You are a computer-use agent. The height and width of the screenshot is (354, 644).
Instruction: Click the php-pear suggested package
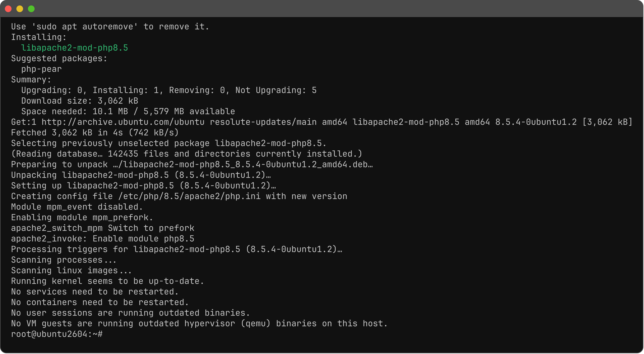tap(41, 69)
